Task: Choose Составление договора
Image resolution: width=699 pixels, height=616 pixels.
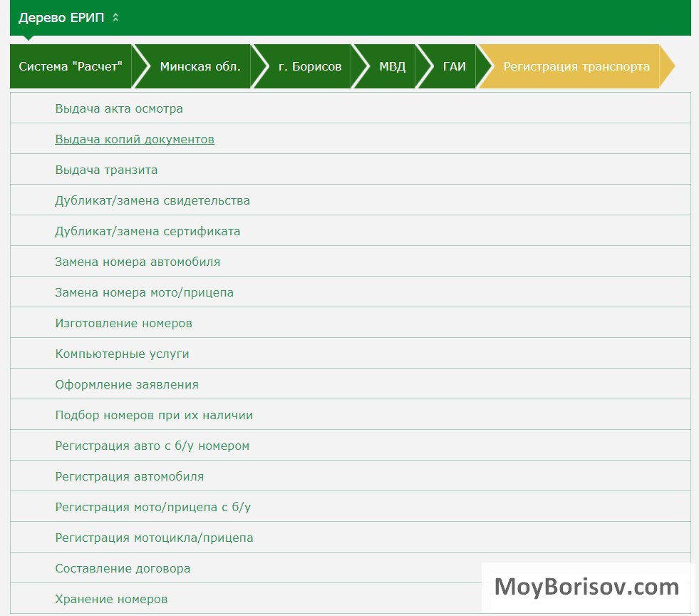Action: (123, 568)
